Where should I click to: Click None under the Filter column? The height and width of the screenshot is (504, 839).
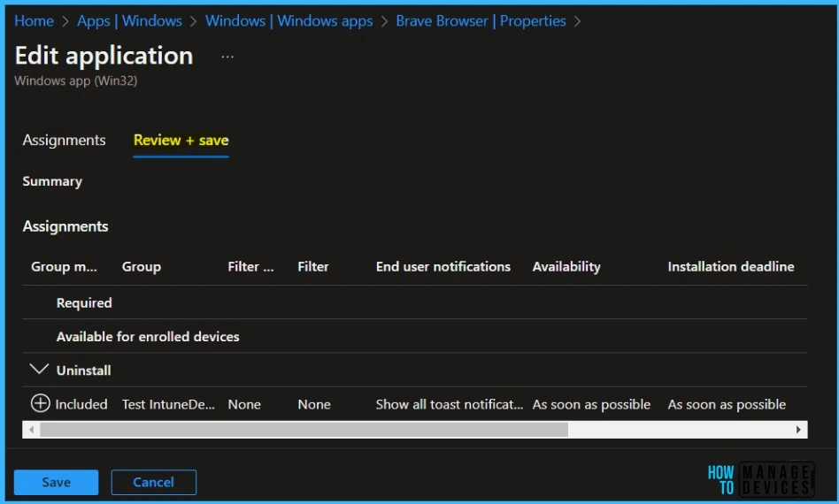pyautogui.click(x=314, y=404)
